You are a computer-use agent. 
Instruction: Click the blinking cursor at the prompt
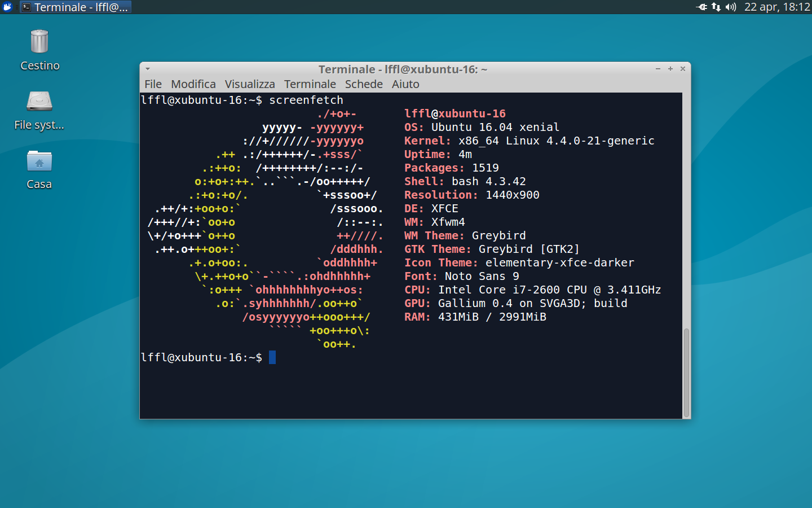tap(273, 357)
